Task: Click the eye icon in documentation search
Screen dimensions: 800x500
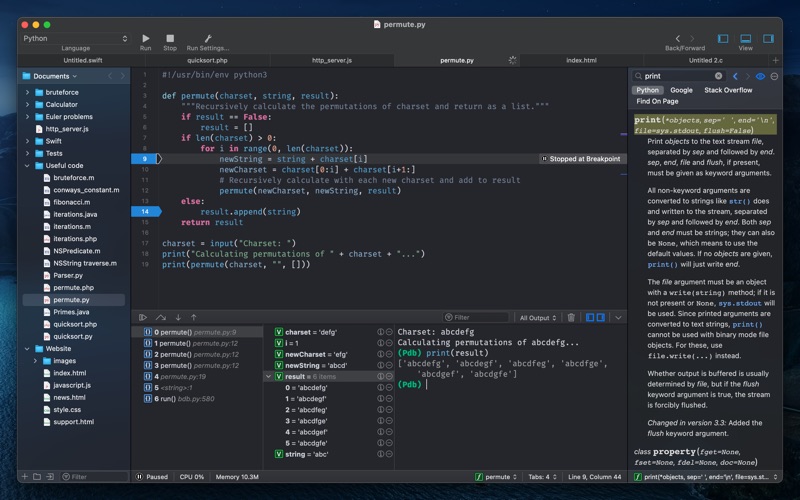Action: point(760,76)
